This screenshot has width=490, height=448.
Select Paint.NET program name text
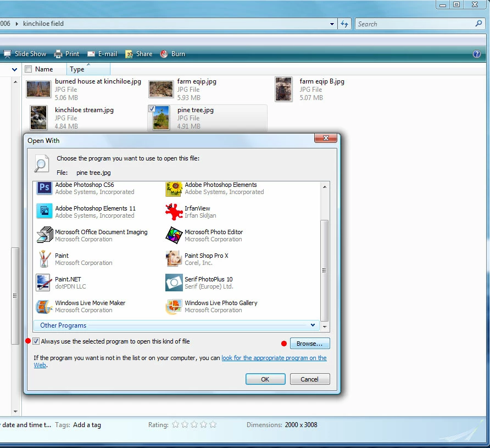(68, 279)
